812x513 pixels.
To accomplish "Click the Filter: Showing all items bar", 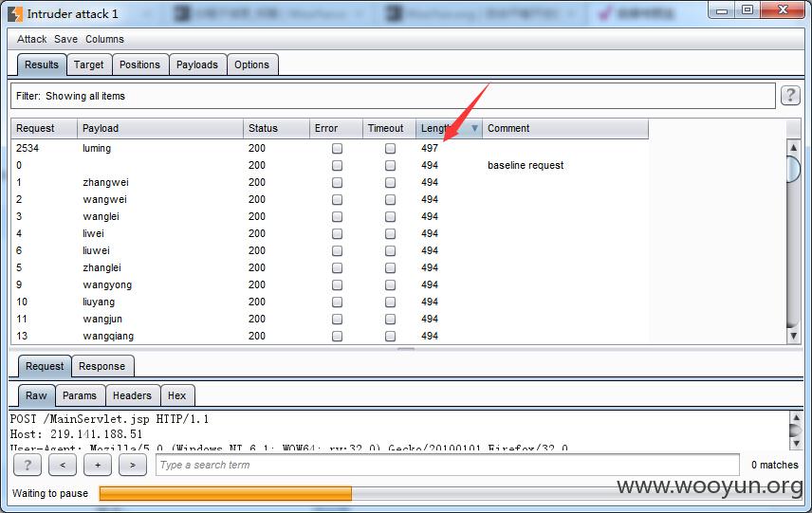I will click(x=393, y=96).
